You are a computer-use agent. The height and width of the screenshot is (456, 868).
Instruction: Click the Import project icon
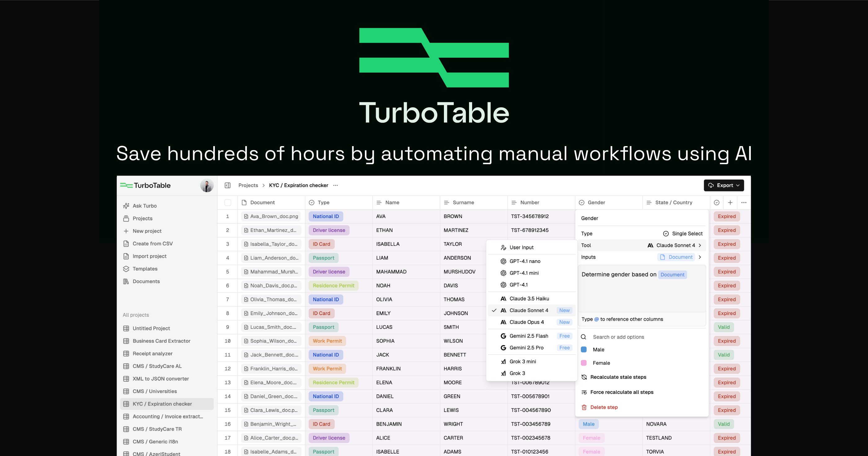click(126, 256)
